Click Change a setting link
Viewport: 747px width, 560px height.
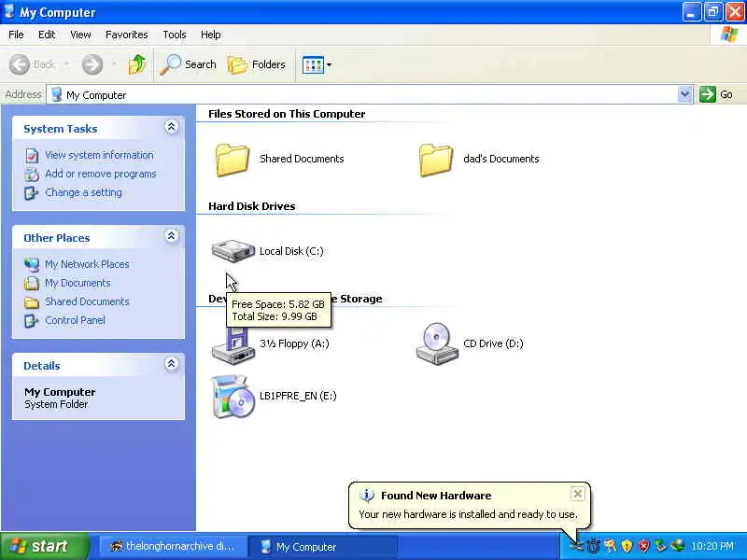(x=83, y=192)
